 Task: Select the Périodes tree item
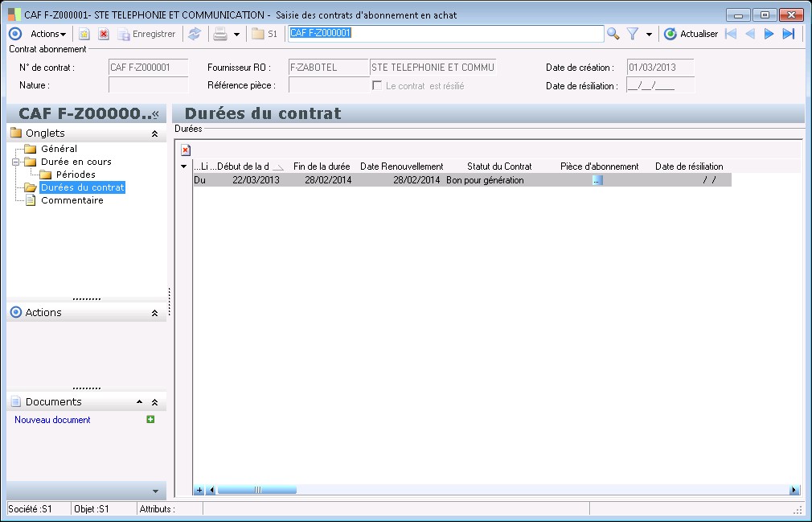point(76,175)
